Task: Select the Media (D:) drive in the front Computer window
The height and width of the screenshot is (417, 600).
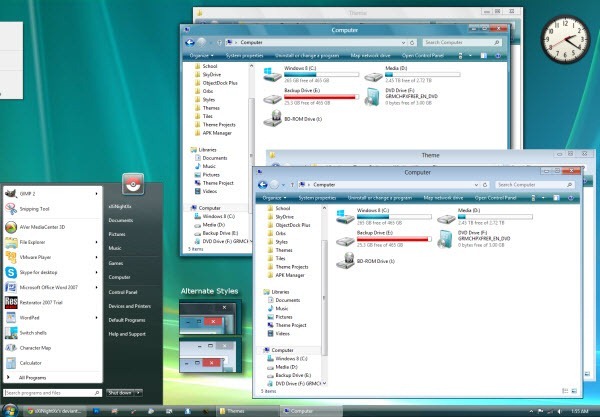Action: point(485,216)
